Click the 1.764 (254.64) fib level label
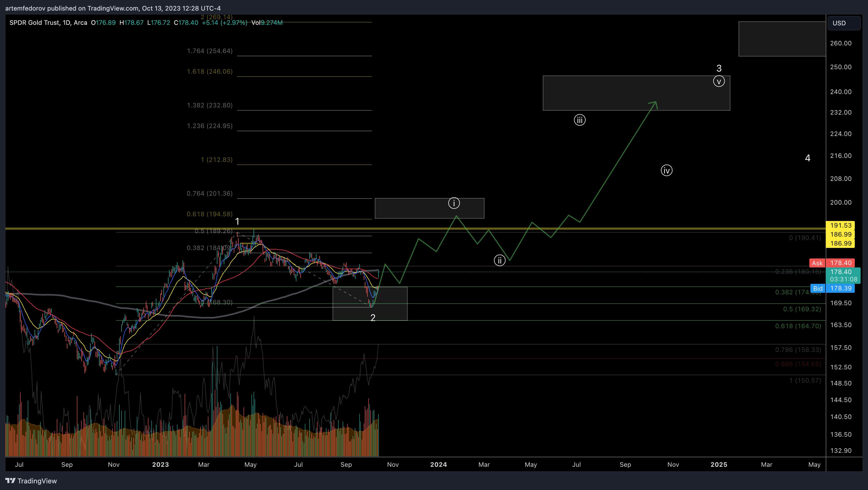The image size is (868, 490). pos(209,51)
